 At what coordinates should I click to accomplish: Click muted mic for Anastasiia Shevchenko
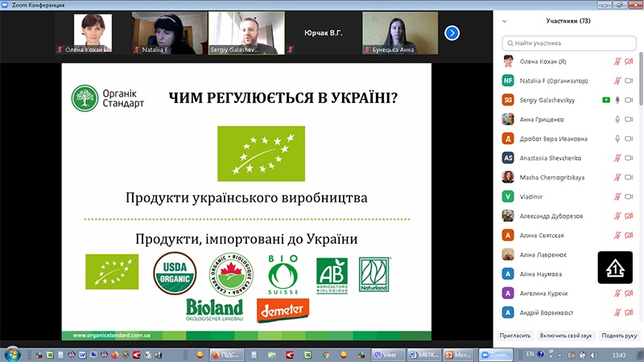pos(617,158)
